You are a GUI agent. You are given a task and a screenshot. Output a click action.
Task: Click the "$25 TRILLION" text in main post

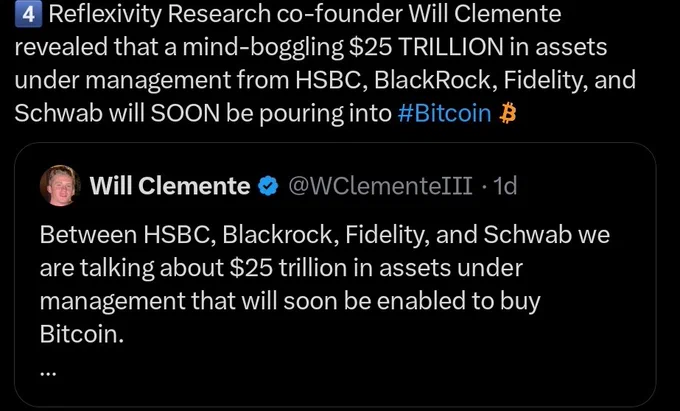[x=426, y=47]
